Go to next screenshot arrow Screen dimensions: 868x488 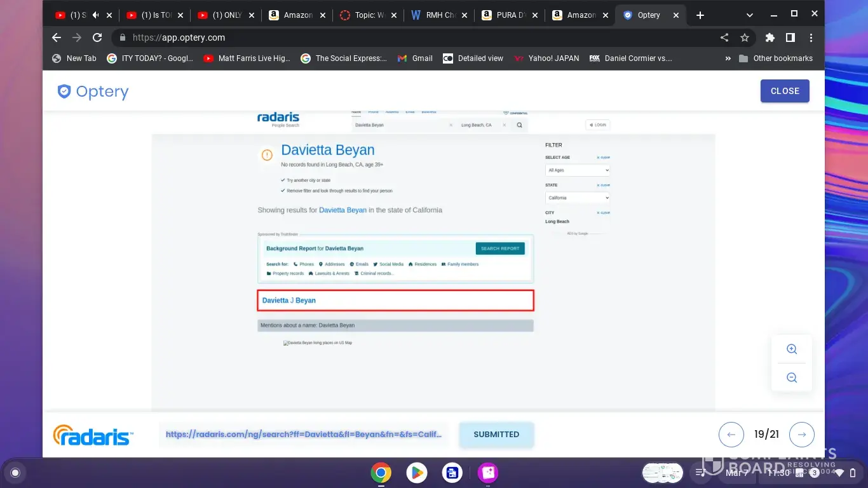(x=801, y=435)
